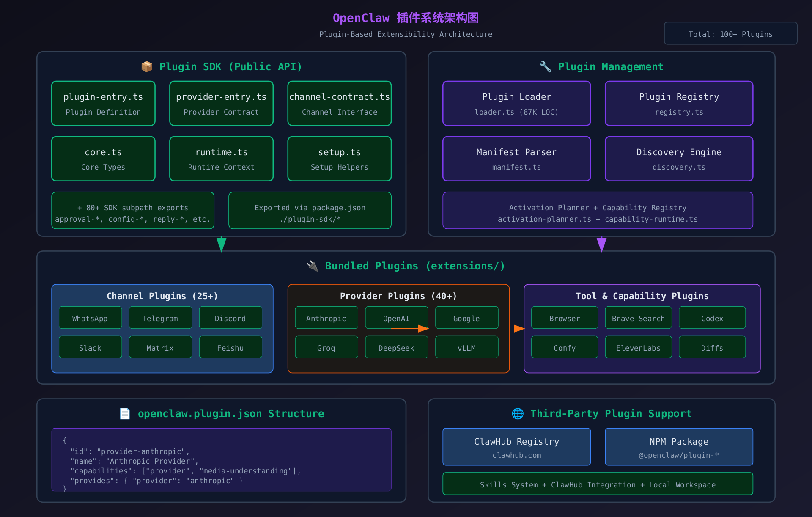Click the Tool & Capability Plugins heading
This screenshot has height=517, width=812.
coord(642,296)
